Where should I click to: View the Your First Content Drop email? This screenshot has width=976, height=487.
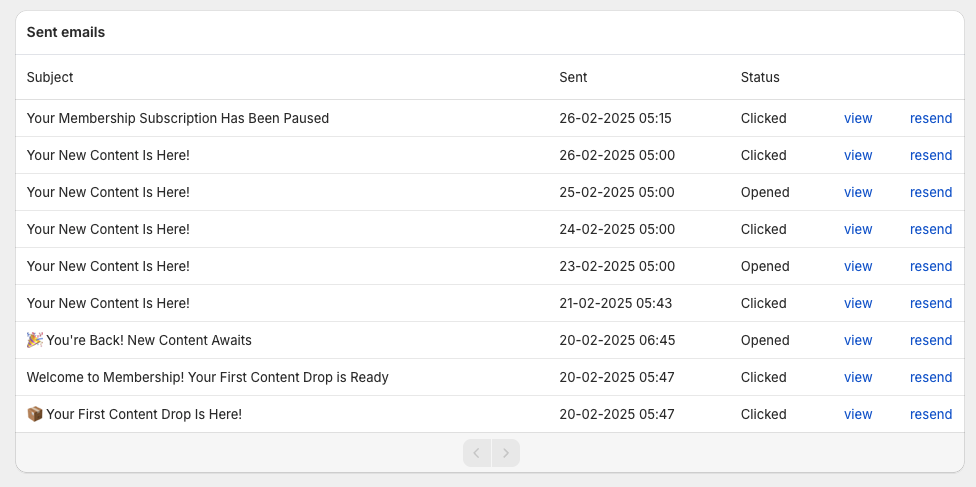point(858,414)
